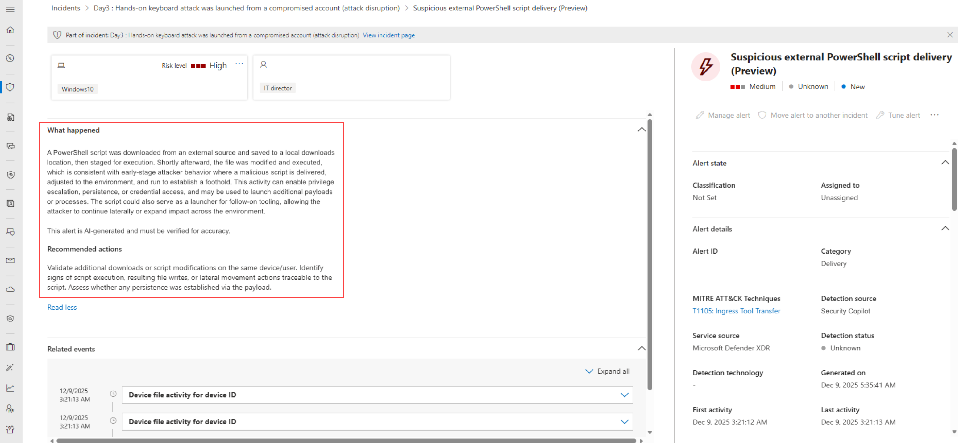Image resolution: width=980 pixels, height=443 pixels.
Task: Collapse the What happened section
Action: [x=642, y=130]
